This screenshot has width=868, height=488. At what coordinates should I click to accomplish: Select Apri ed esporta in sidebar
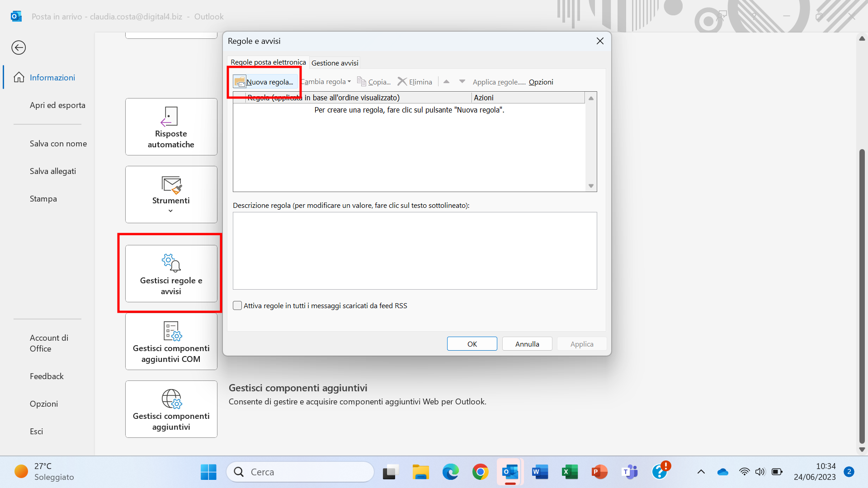tap(57, 105)
